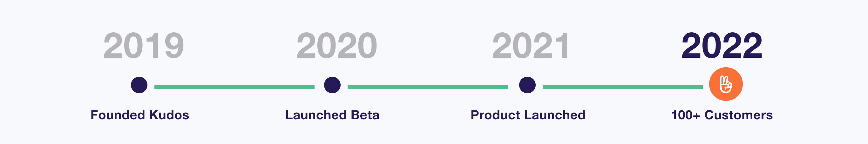
Task: Click the orange peace-hand icon for 2022
Action: pyautogui.click(x=726, y=84)
